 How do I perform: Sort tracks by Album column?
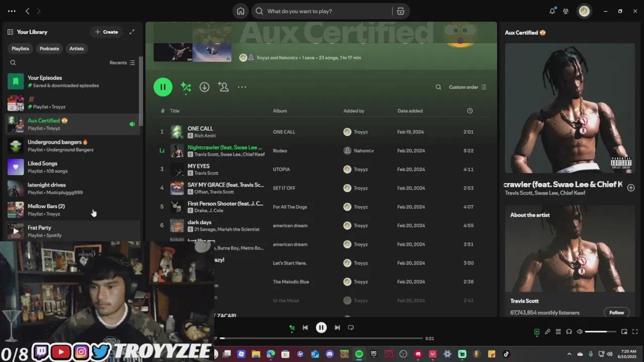(280, 111)
